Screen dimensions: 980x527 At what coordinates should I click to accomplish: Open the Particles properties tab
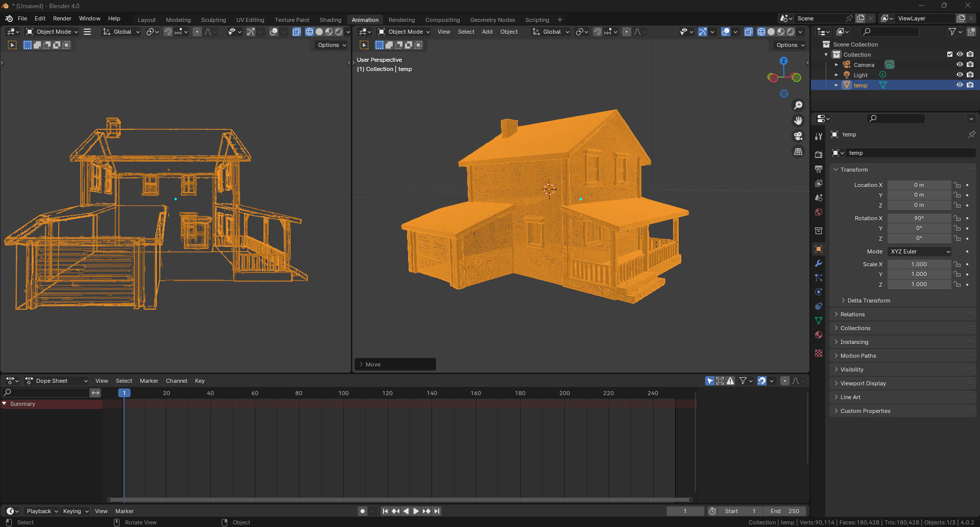coord(819,278)
